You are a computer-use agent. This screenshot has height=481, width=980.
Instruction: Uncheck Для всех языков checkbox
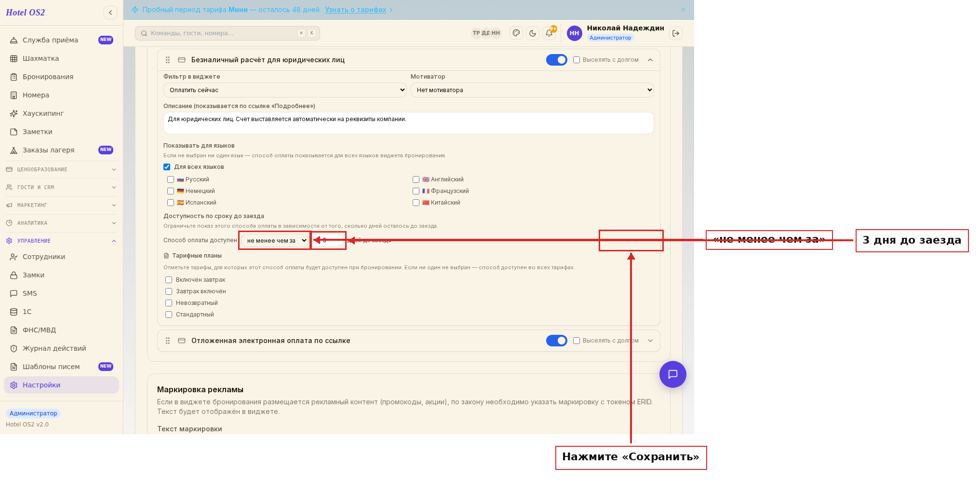point(167,167)
